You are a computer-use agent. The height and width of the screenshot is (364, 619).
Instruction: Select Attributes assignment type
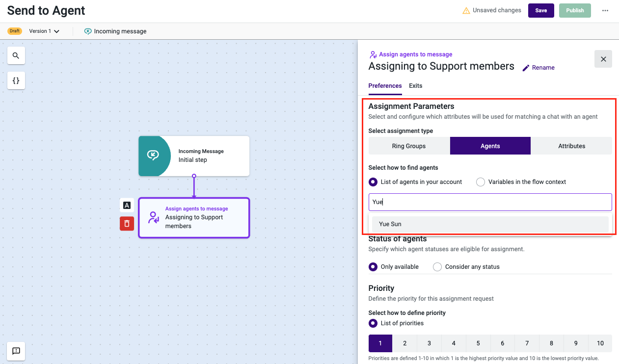(x=572, y=146)
